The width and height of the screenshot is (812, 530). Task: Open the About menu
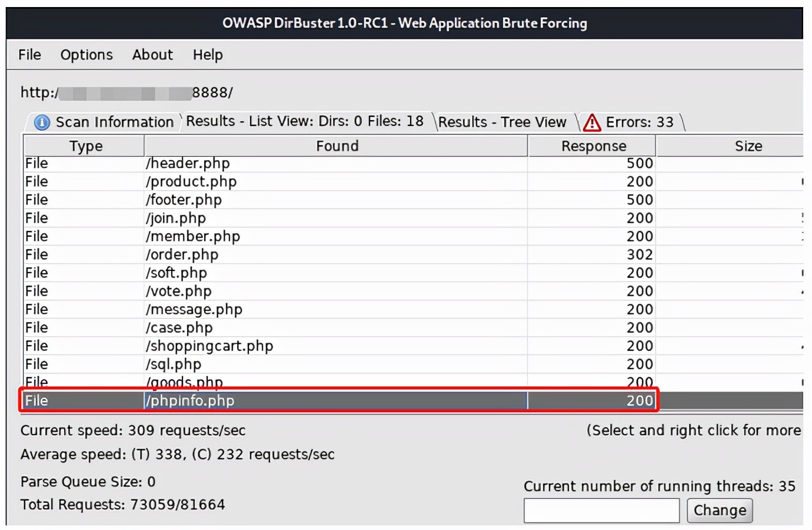[152, 55]
